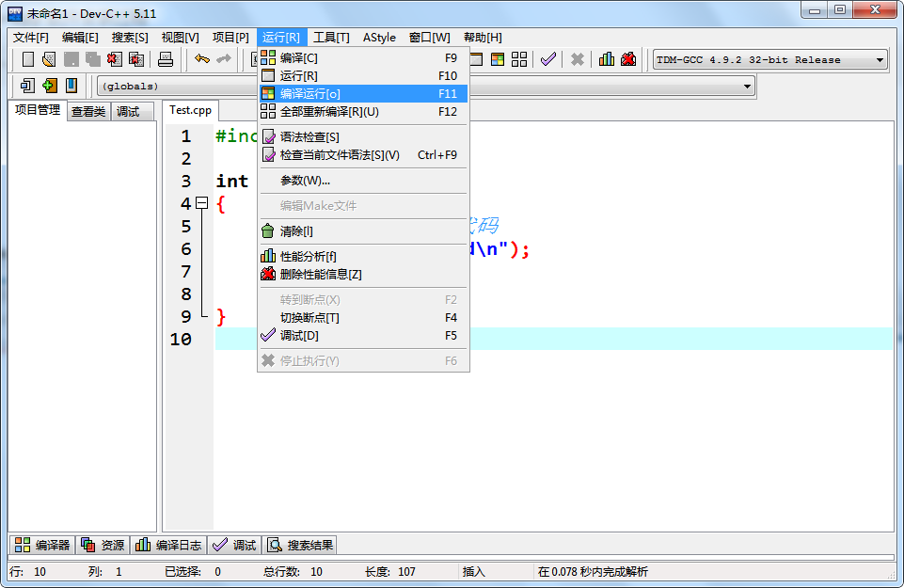Image resolution: width=904 pixels, height=588 pixels.
Task: Open the TDM-GCC compiler profile dropdown
Action: pos(879,58)
